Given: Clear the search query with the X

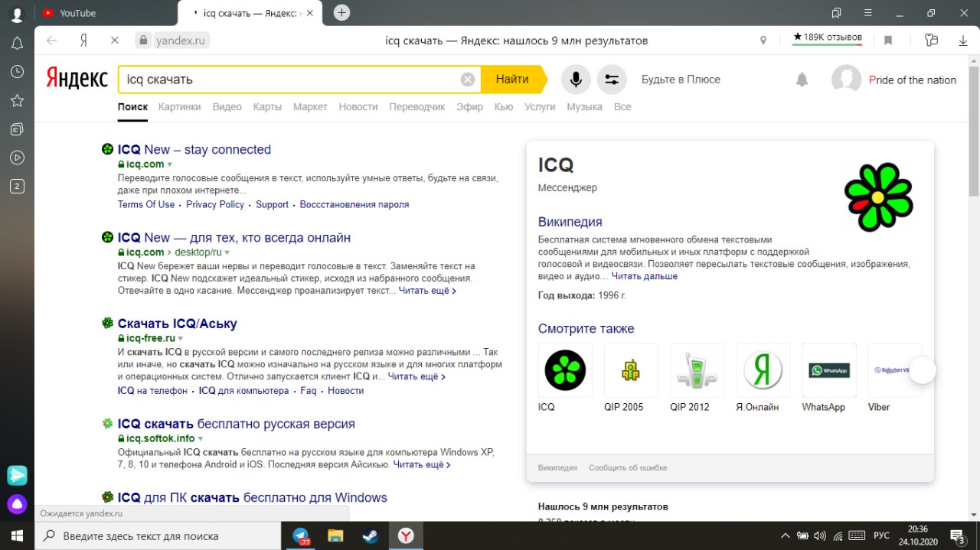Looking at the screenshot, I should (x=467, y=80).
